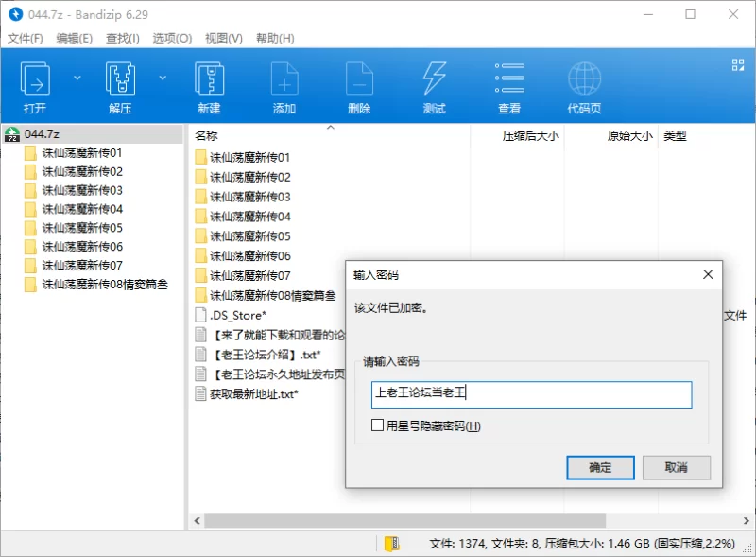Click folder icon of 诛仙荡魔新传04 in file list

click(x=200, y=217)
